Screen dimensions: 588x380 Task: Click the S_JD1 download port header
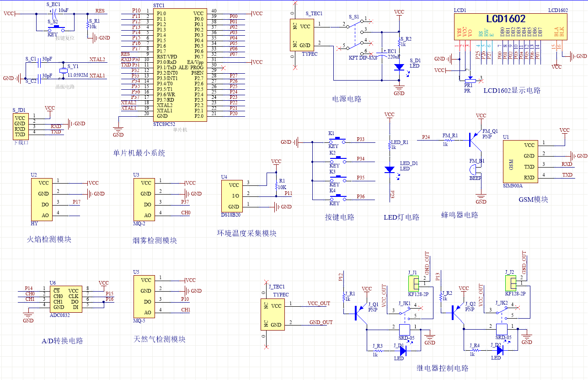(20, 126)
